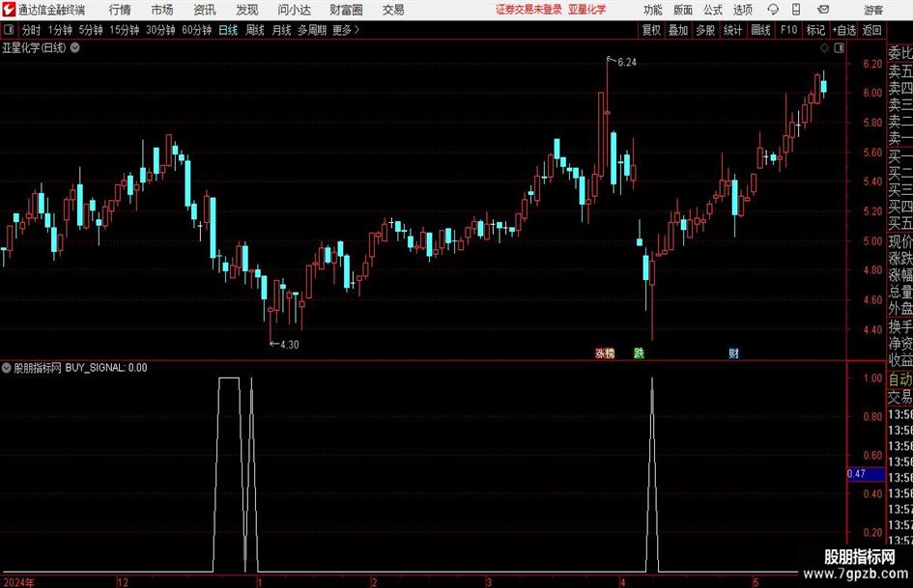The height and width of the screenshot is (588, 913).
Task: Click the 涨榜 marker on the chart
Action: [x=605, y=352]
